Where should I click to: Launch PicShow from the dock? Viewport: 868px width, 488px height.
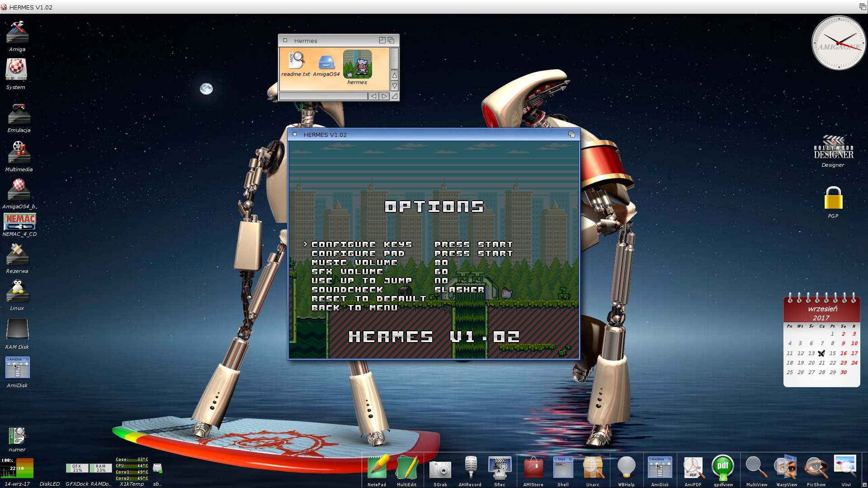click(816, 467)
